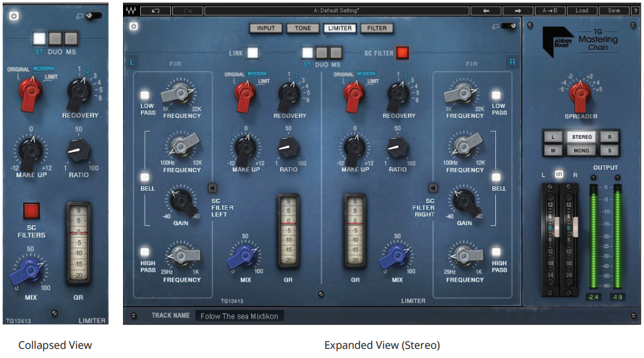The image size is (644, 358).
Task: Click the redo arrow in the toolbar
Action: tap(187, 11)
